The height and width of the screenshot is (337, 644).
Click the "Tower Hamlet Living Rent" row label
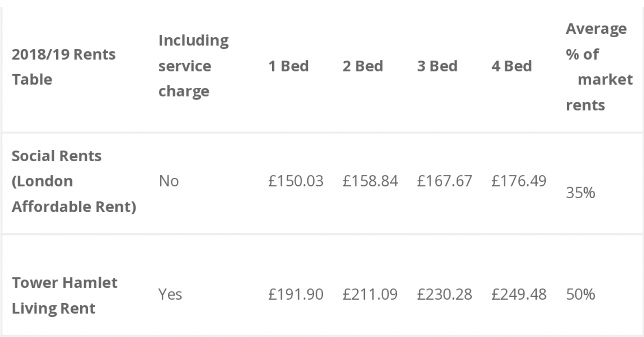[64, 295]
